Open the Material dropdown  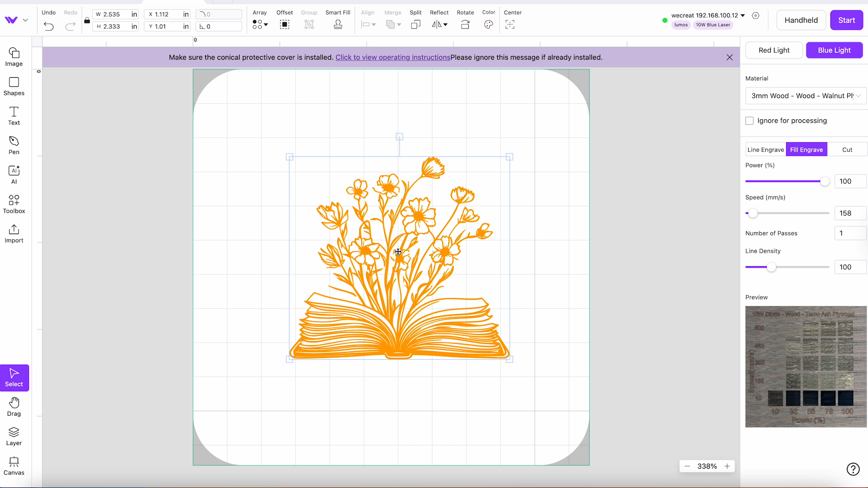click(805, 96)
